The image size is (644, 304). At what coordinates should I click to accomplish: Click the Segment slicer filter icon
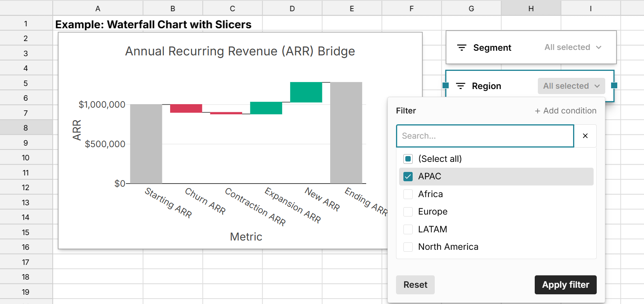tap(461, 48)
